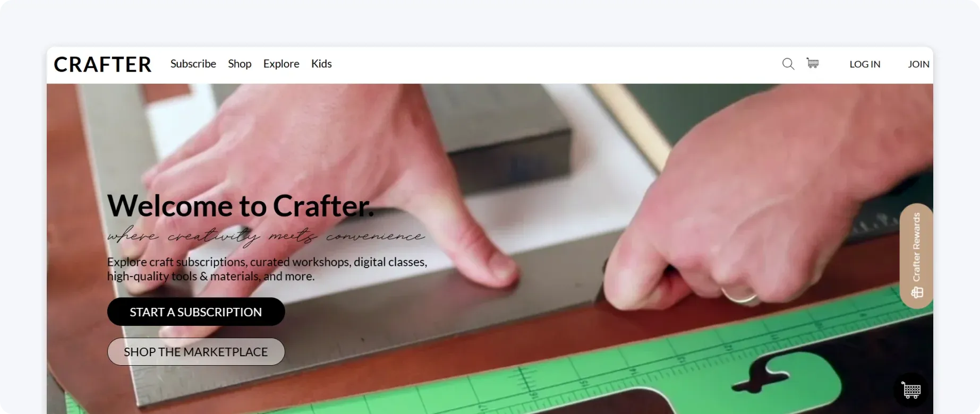
Task: Click the gift icon on rewards tab
Action: pos(917,292)
